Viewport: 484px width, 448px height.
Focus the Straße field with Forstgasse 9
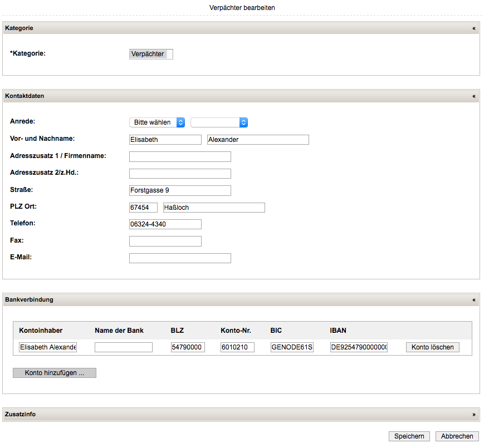point(179,190)
